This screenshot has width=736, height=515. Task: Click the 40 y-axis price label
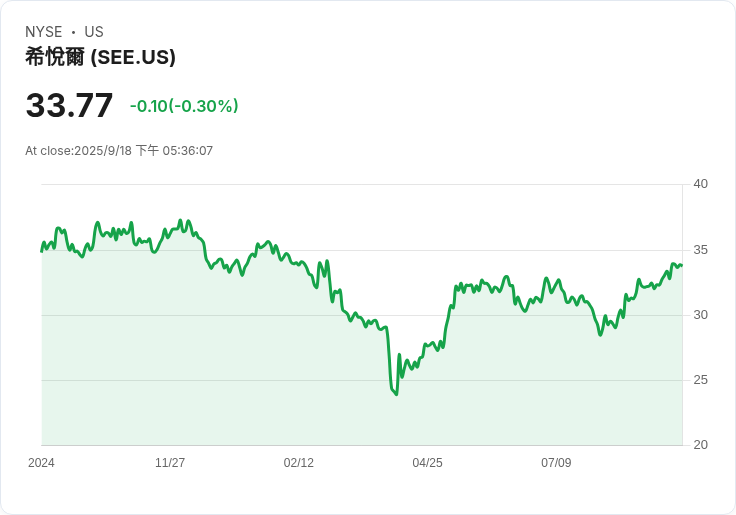click(x=701, y=184)
